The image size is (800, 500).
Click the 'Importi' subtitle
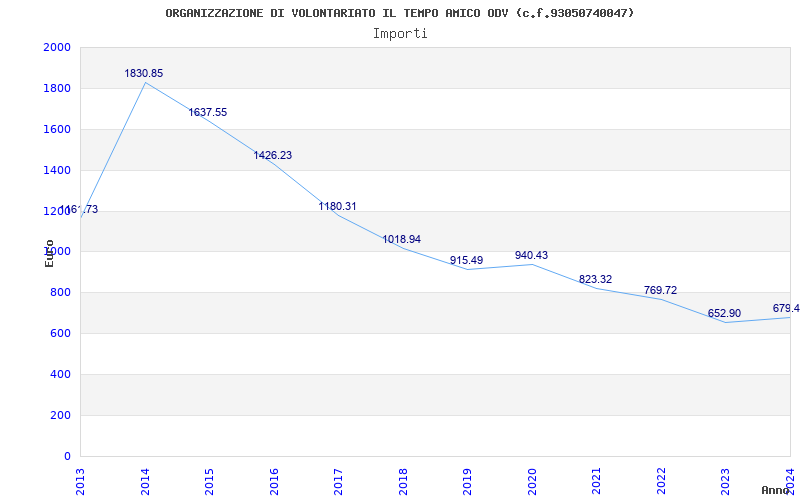point(399,33)
